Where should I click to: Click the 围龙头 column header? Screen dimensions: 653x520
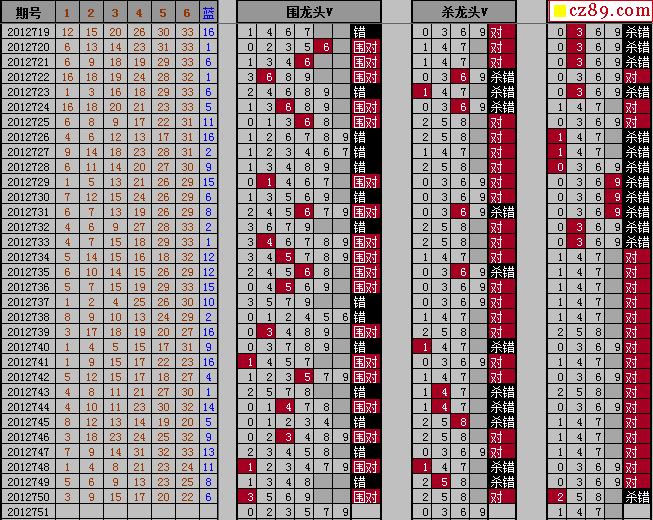click(x=309, y=12)
